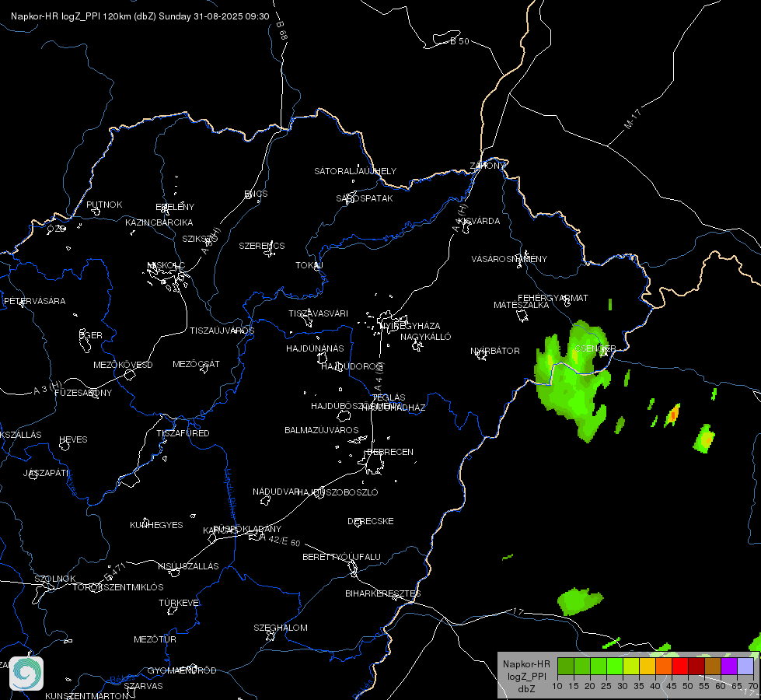761x700 pixels.
Task: Click the Napkor-HR radar title text
Action: pos(140,16)
